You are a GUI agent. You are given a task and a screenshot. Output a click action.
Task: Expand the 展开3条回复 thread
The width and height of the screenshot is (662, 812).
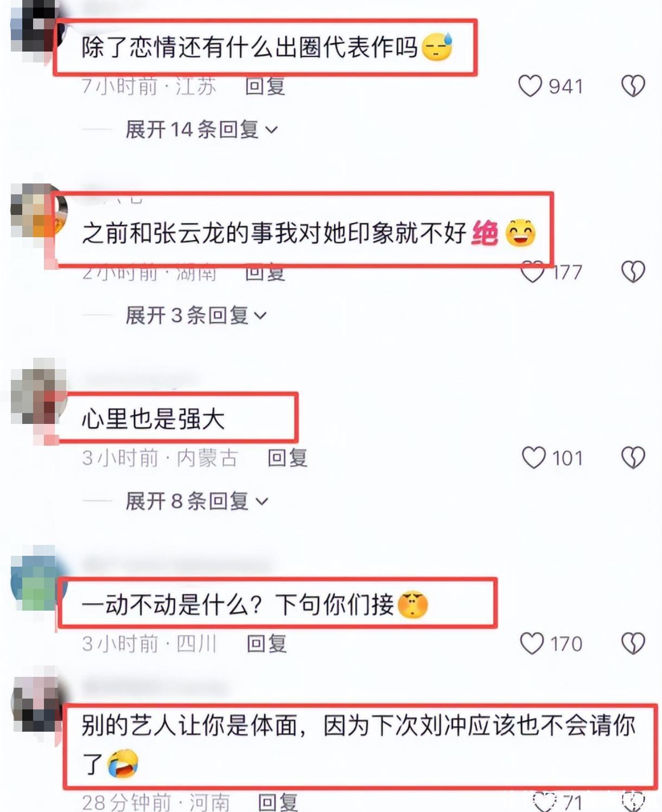pyautogui.click(x=196, y=315)
